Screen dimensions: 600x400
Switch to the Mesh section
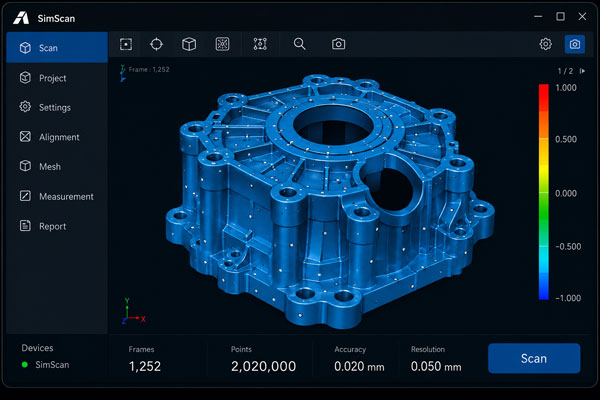click(57, 167)
